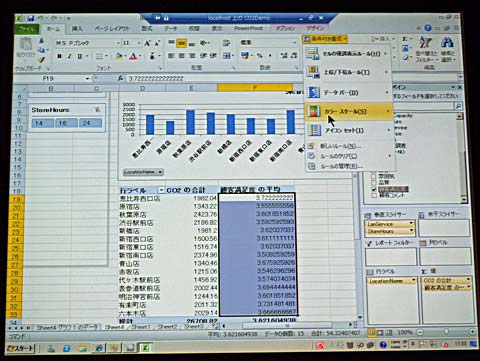Click the red Font Color A icon
This screenshot has width=480, height=361.
[133, 56]
